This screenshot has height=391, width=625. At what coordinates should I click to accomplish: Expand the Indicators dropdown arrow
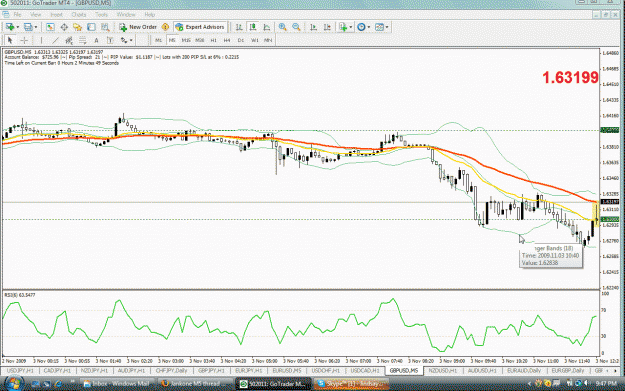[x=351, y=27]
